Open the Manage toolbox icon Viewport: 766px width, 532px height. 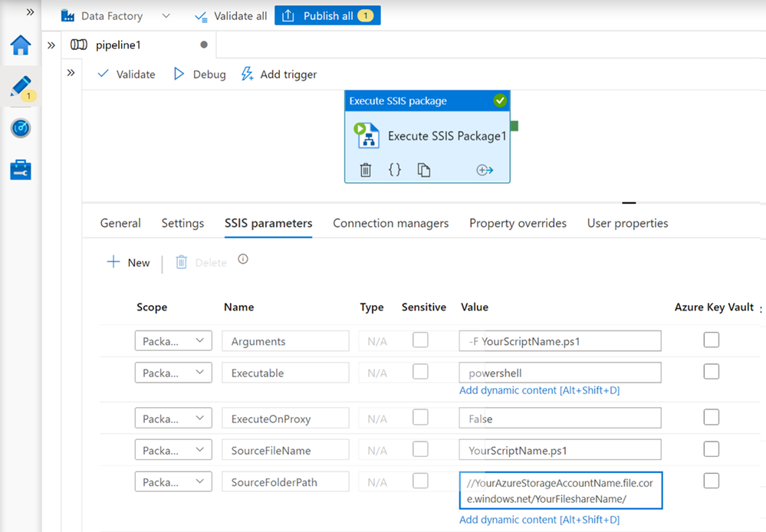point(21,169)
